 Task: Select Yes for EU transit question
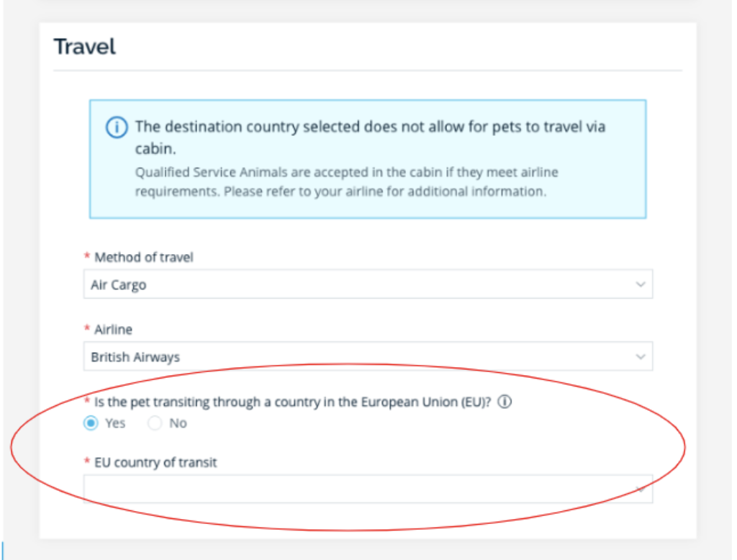pyautogui.click(x=91, y=423)
